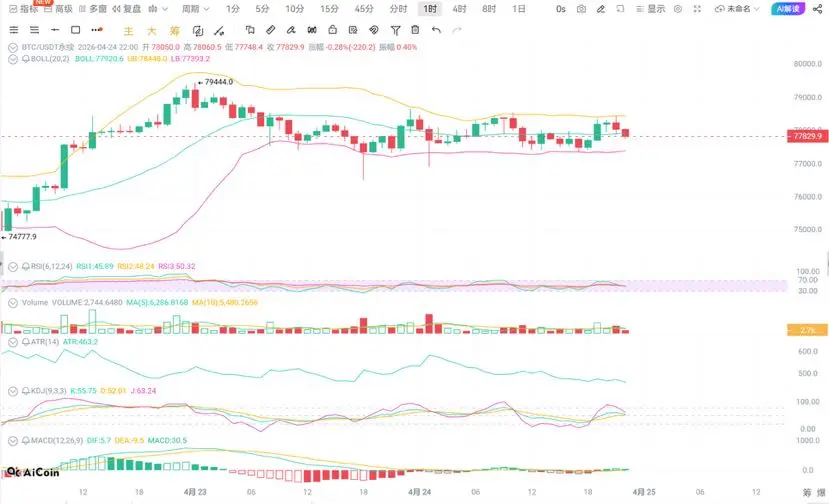829x504 pixels.
Task: Toggle alert bell on RSI(6,12,24)
Action: coord(25,267)
